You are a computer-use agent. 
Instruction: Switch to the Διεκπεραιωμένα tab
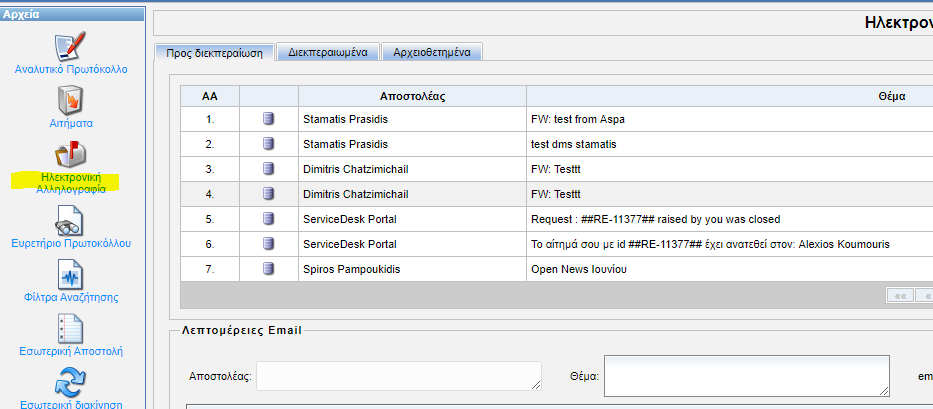coord(328,51)
